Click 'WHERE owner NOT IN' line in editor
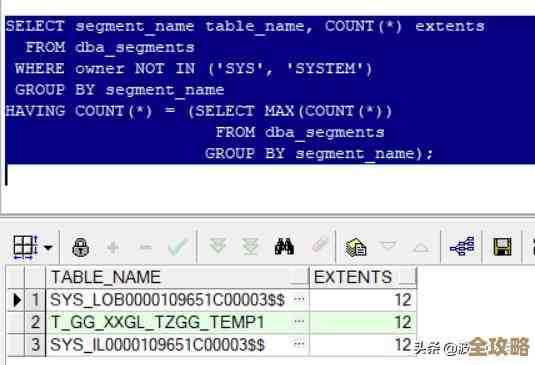The width and height of the screenshot is (535, 365). 193,69
